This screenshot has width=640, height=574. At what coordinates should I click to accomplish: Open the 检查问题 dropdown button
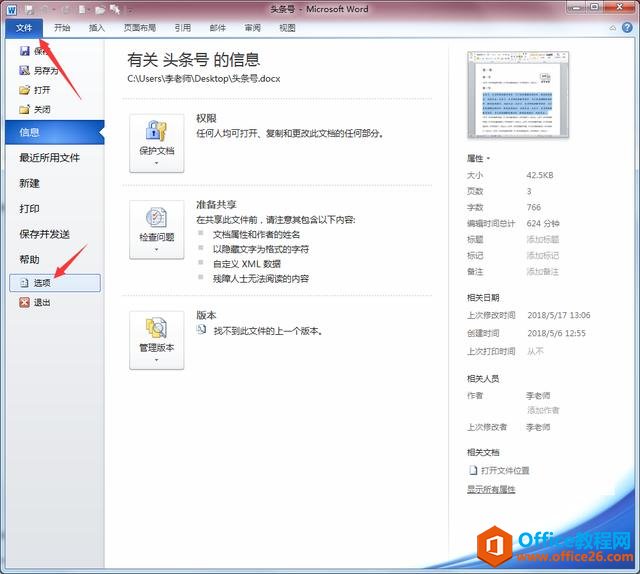pos(157,230)
